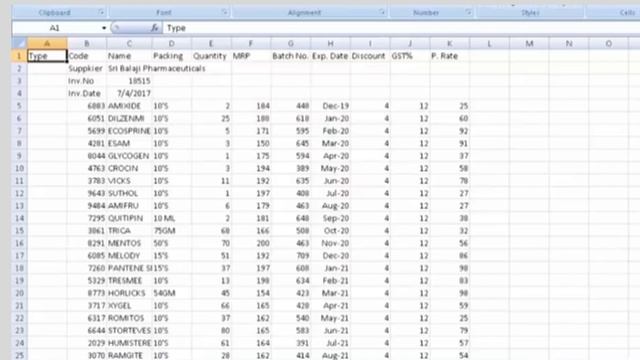Click the MRP header cell

point(251,56)
